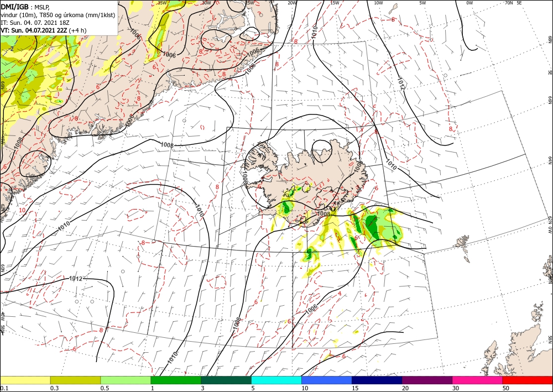
Task: Click the "DMI/IGB : MSLP," title text
Action: [x=25, y=7]
